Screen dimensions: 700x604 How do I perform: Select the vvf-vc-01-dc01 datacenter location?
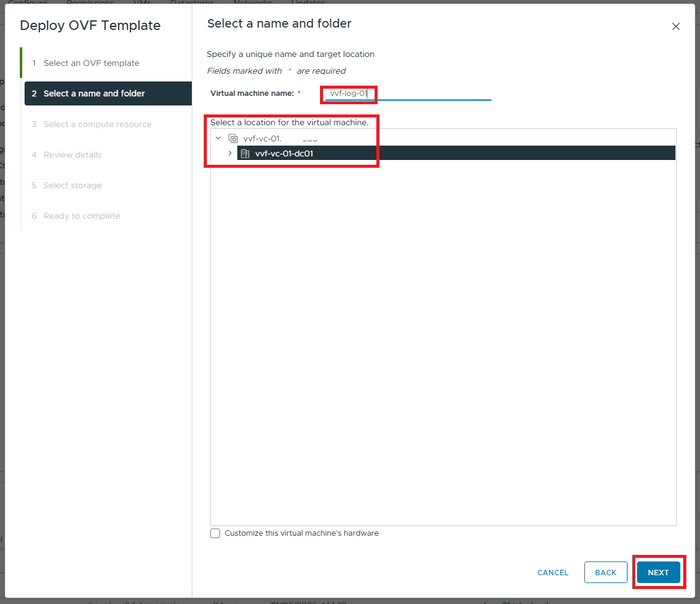[x=284, y=153]
